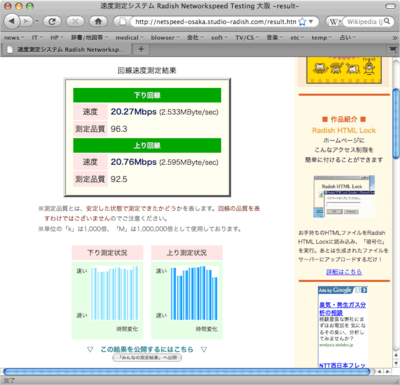The width and height of the screenshot is (400, 385).
Task: Click the Radish HTML Lock screenshot thumbnail
Action: tap(344, 197)
